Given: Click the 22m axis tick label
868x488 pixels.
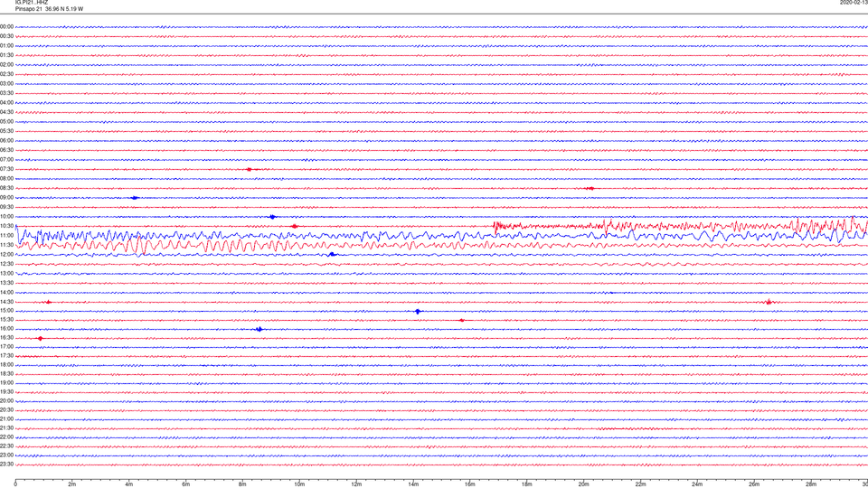Looking at the screenshot, I should coord(640,484).
